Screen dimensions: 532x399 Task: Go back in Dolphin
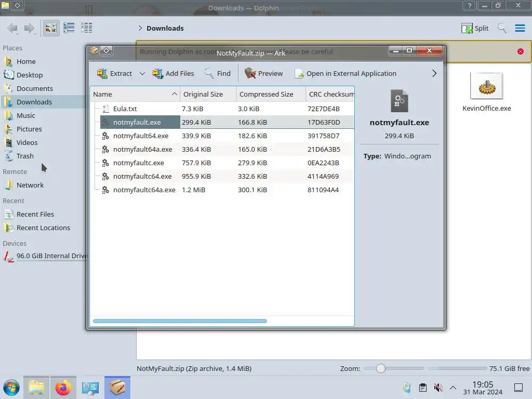click(x=12, y=28)
